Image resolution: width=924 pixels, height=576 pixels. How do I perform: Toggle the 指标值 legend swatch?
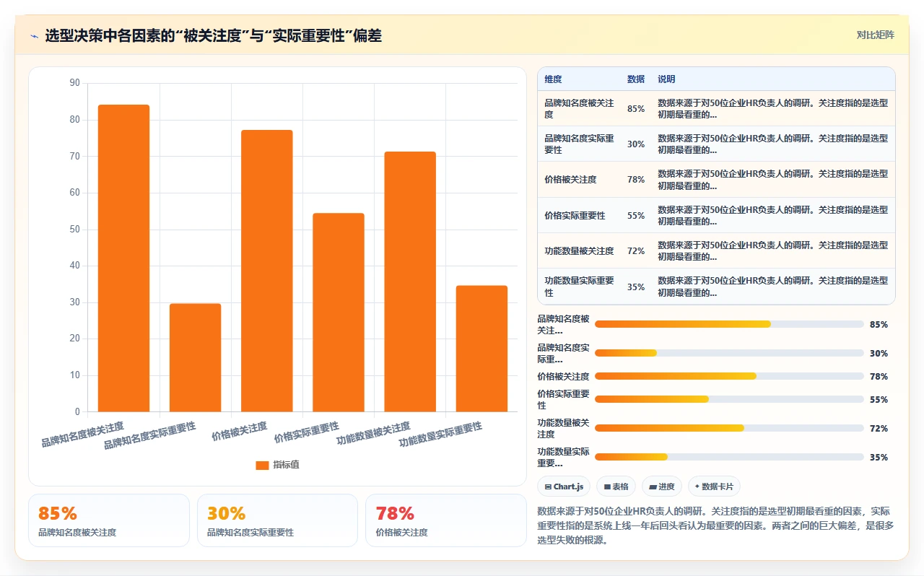tap(262, 465)
